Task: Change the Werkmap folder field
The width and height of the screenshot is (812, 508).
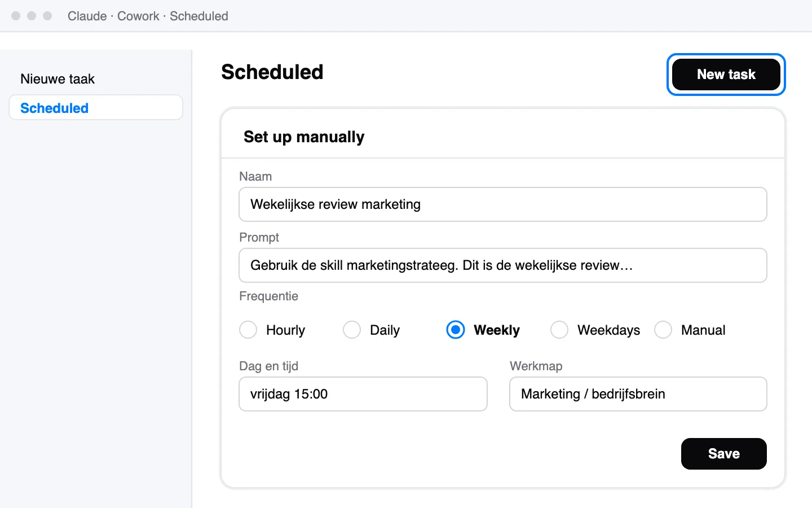Action: coord(638,394)
